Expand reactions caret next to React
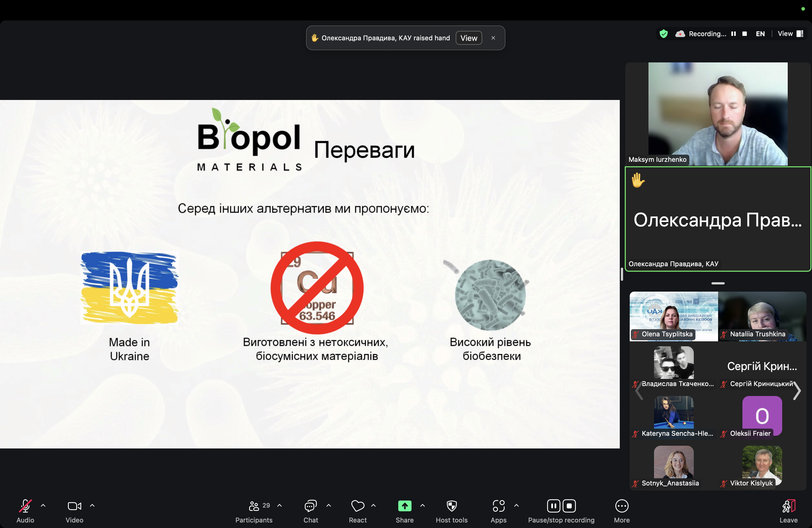Viewport: 812px width, 528px height. pyautogui.click(x=373, y=505)
